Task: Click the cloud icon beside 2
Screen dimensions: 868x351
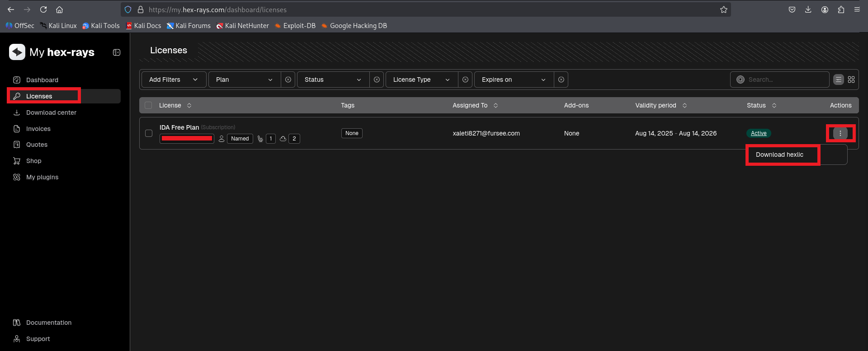Action: coord(283,139)
